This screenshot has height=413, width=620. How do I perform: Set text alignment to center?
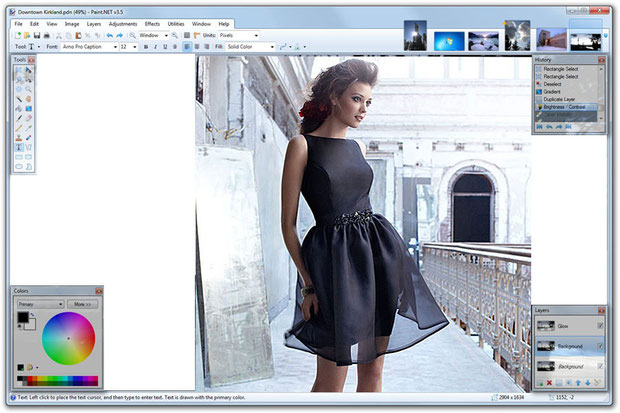[197, 47]
